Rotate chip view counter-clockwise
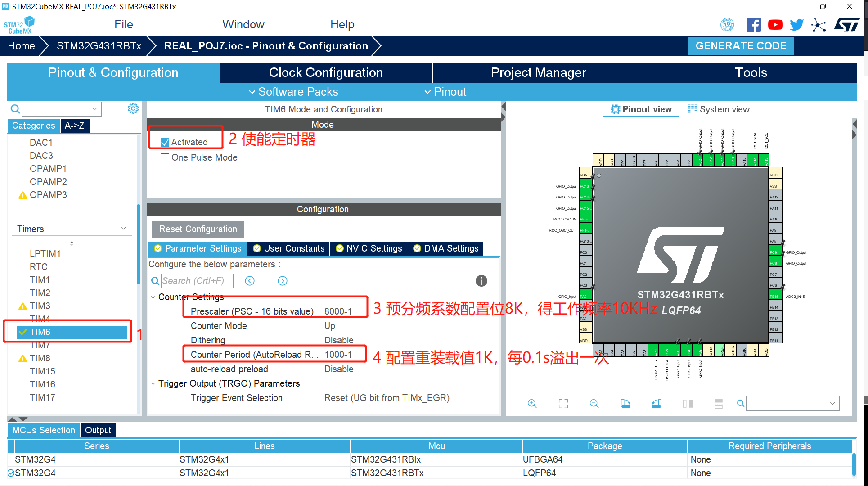868x486 pixels. (x=657, y=404)
